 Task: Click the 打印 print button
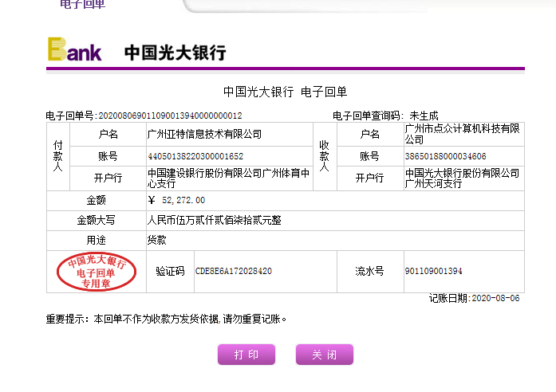tap(246, 355)
